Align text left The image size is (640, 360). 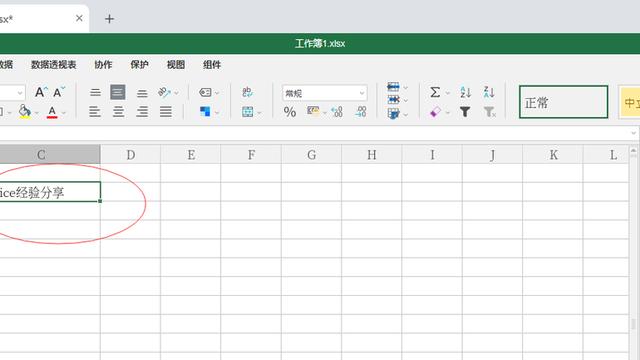95,111
